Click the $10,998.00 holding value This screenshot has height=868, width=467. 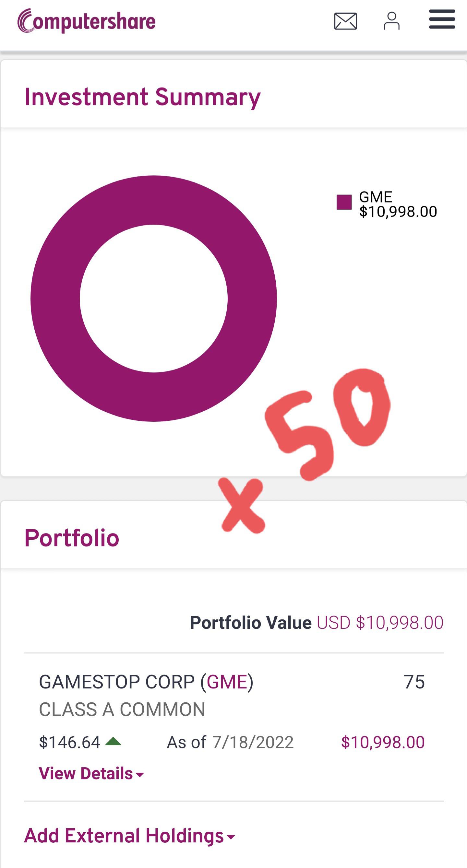click(383, 742)
